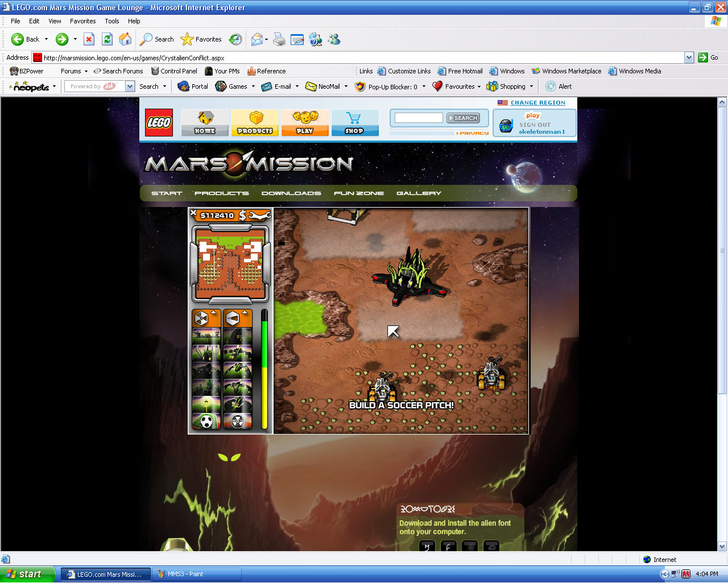
Task: Launch Messenger from the toolbar icon
Action: point(334,39)
